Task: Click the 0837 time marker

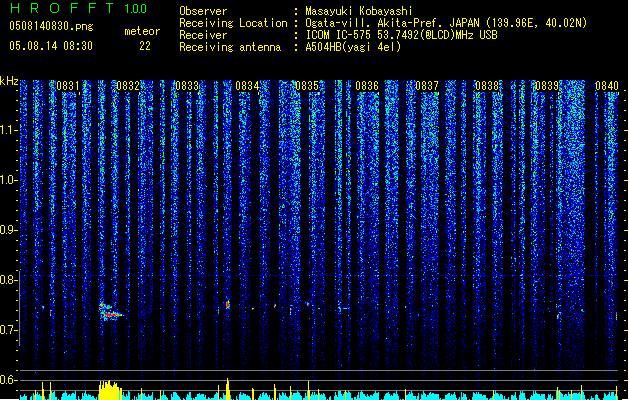Action: click(x=427, y=86)
